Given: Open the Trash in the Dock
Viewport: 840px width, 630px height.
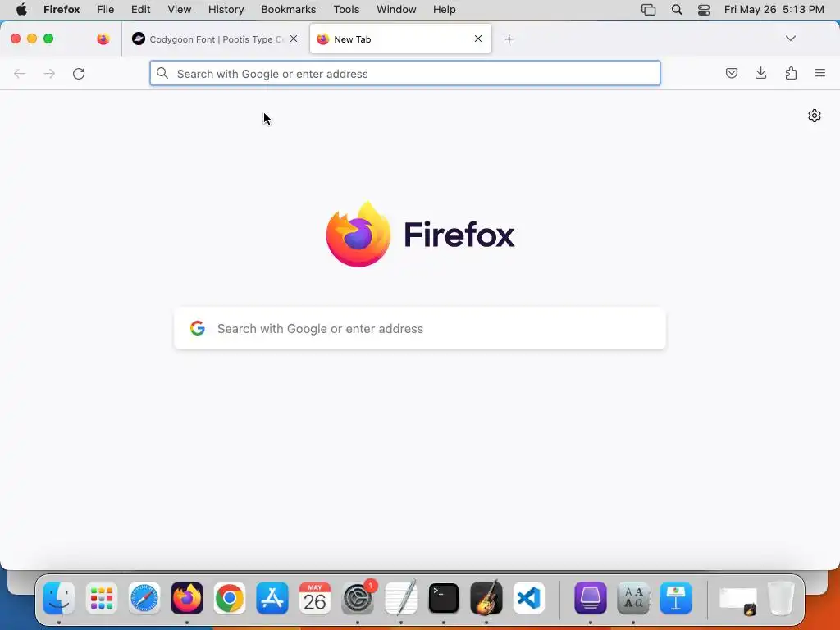Looking at the screenshot, I should (x=781, y=598).
